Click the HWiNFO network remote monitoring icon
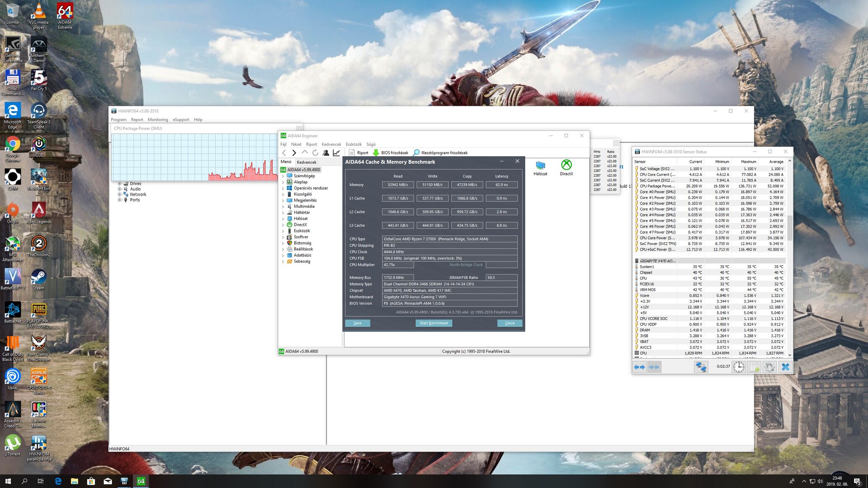The width and height of the screenshot is (868, 488). tap(701, 367)
